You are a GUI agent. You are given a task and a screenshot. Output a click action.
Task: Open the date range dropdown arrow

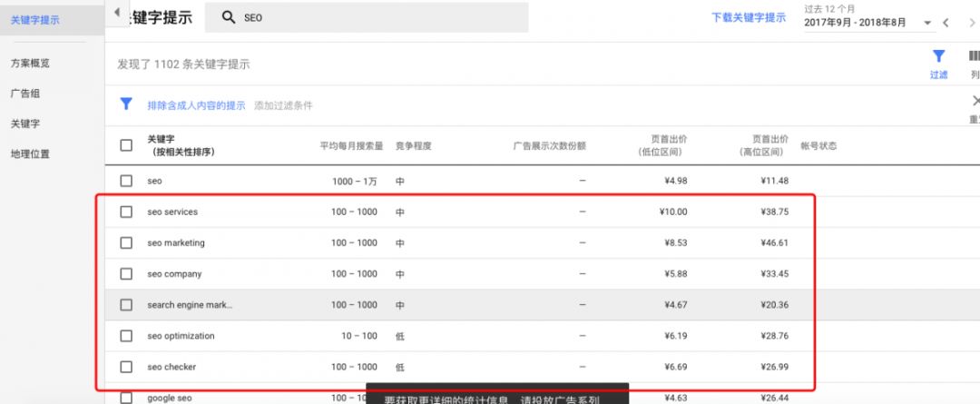[927, 23]
